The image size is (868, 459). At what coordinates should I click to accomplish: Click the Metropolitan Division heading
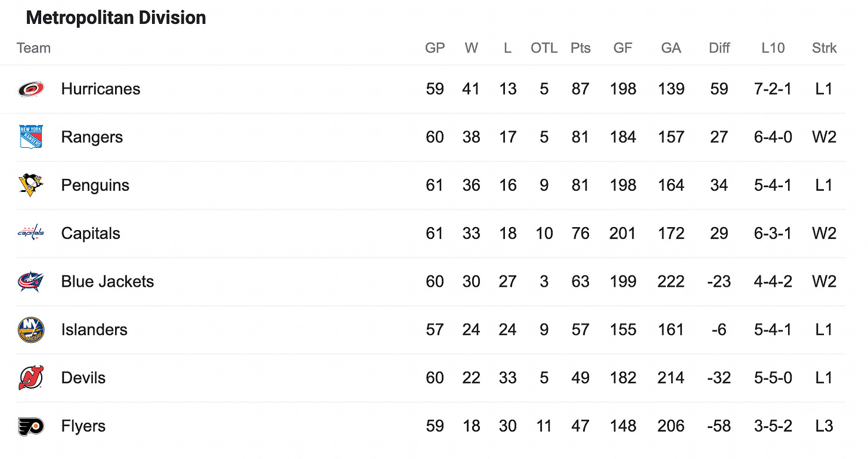tap(116, 18)
